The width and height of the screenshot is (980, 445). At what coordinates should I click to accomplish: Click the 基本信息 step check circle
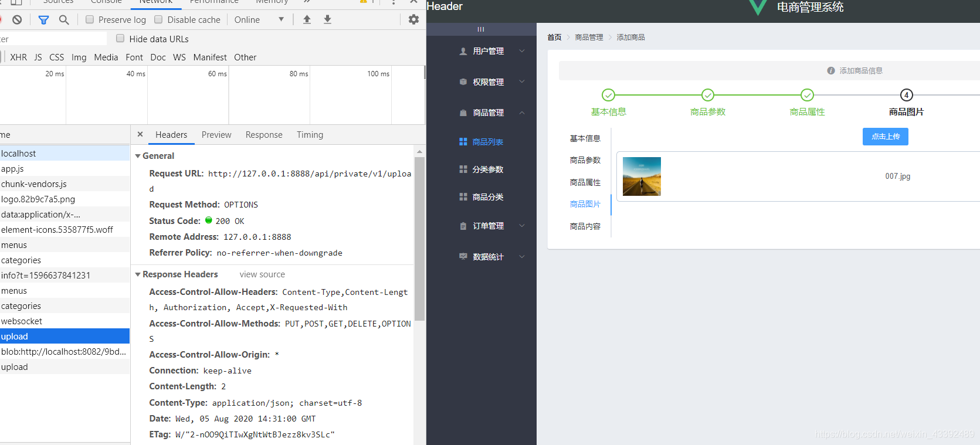click(x=609, y=95)
